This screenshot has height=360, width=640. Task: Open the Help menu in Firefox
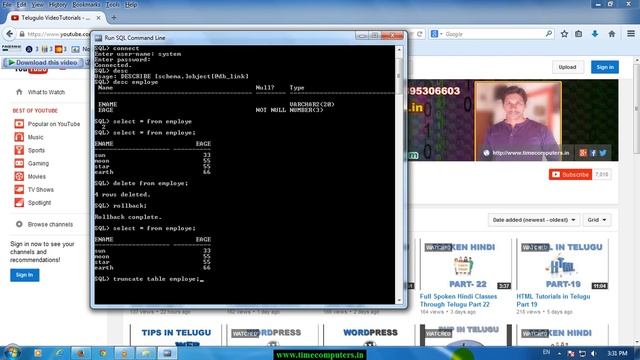coord(131,5)
